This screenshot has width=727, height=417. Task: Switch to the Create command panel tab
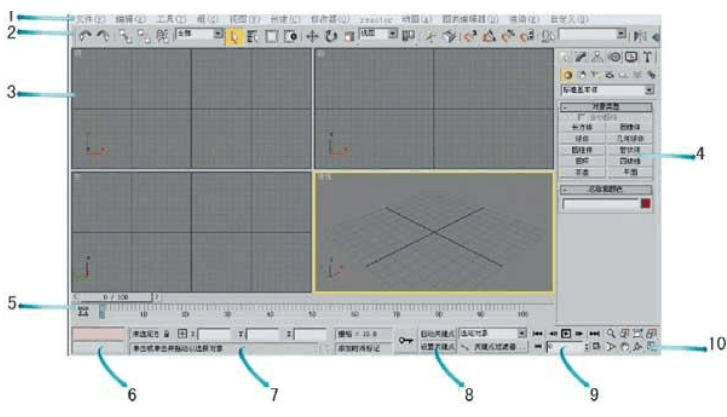(x=565, y=57)
